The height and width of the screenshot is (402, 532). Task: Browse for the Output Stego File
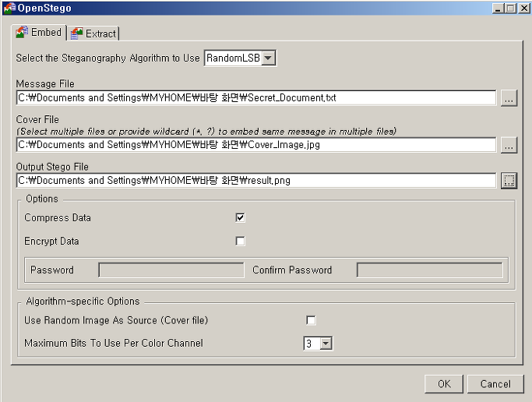click(x=509, y=181)
